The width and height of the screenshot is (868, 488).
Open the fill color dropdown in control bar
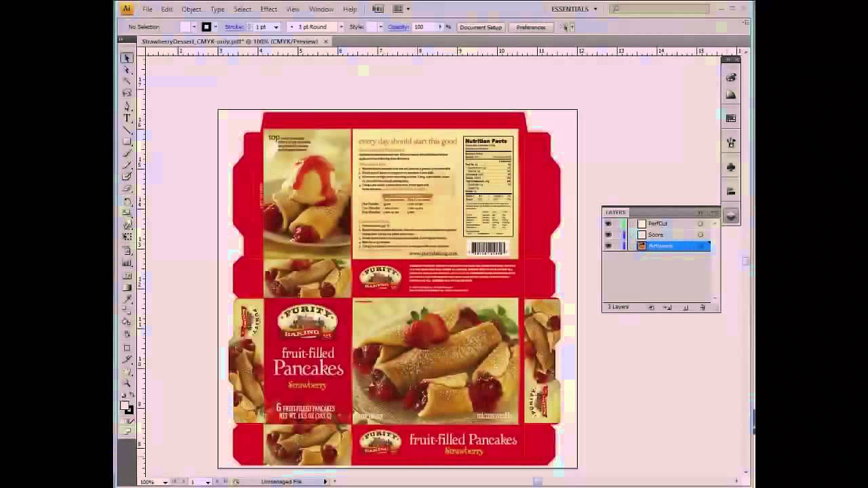pos(194,27)
